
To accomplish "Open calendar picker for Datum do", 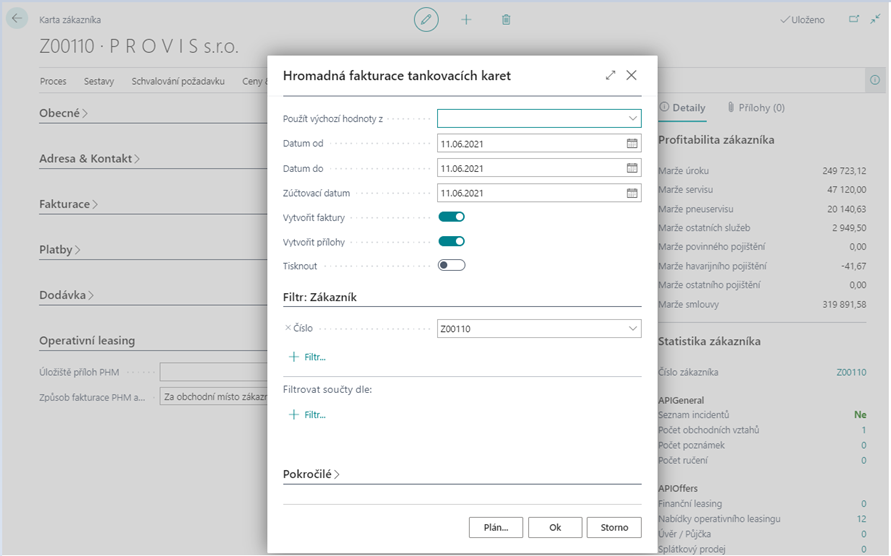I will (x=632, y=168).
